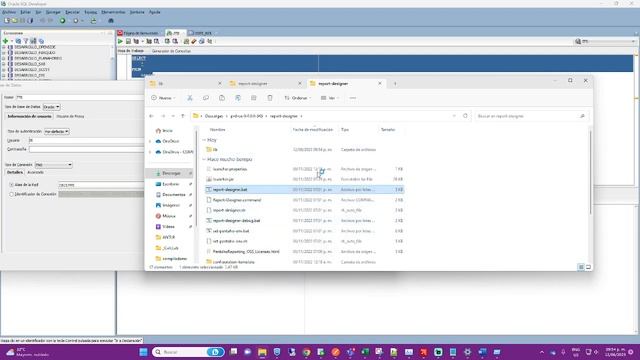Viewport: 640px width, 360px height.
Task: Click the Windows taskbar search box
Action: coord(188,352)
